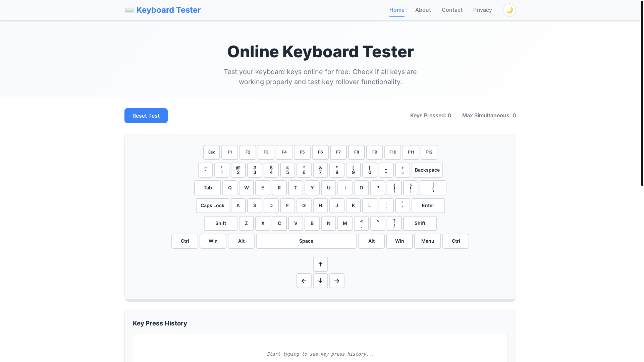
Task: Click the up arrow key
Action: click(x=320, y=264)
